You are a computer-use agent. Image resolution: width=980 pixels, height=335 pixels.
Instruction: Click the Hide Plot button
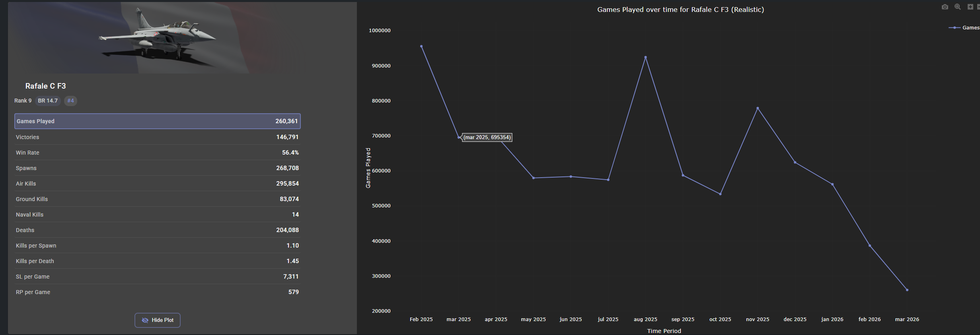158,320
